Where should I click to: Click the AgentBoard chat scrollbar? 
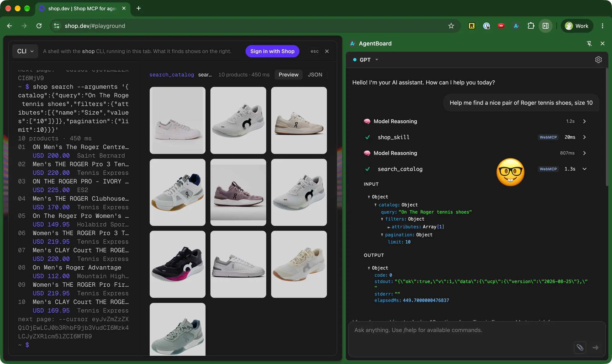click(607, 127)
